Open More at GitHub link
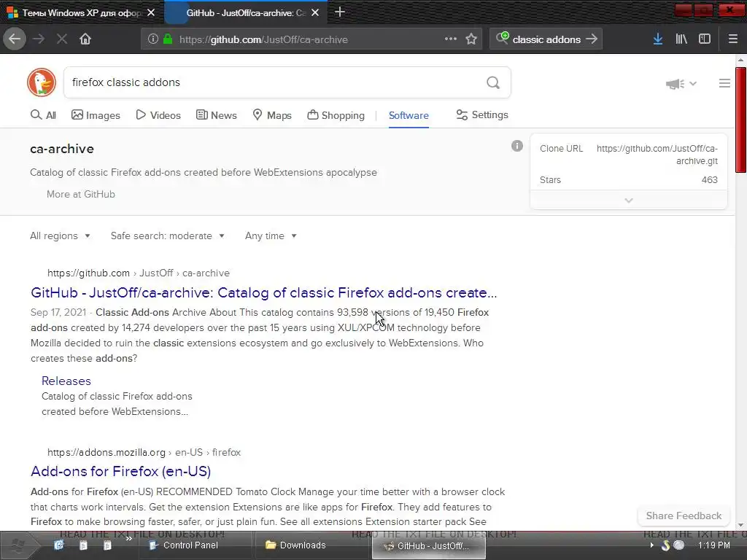The width and height of the screenshot is (747, 560). 80,194
